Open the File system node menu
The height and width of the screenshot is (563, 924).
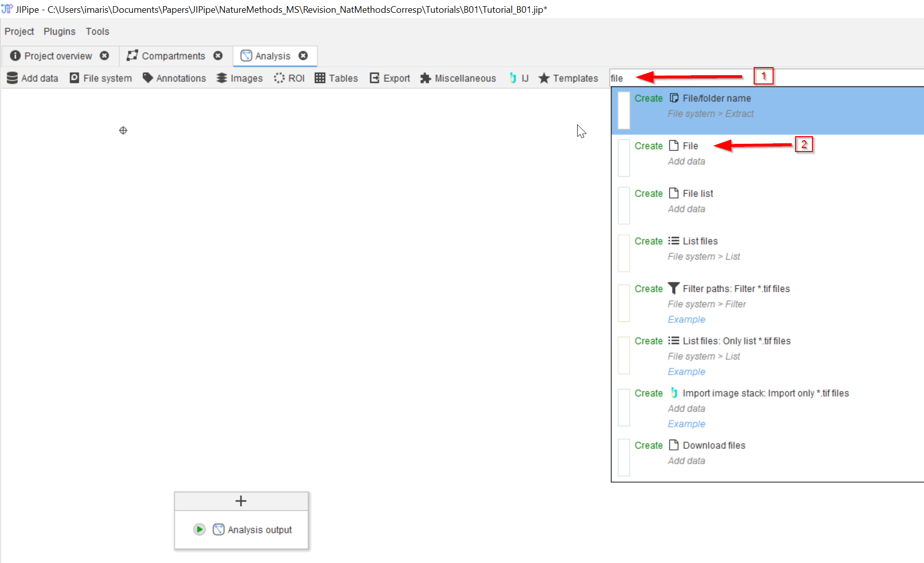(101, 78)
